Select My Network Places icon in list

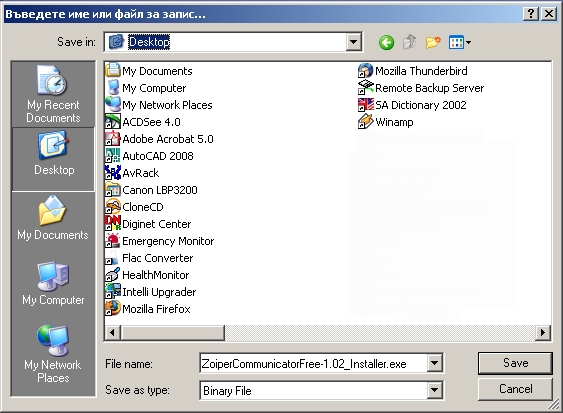(113, 105)
